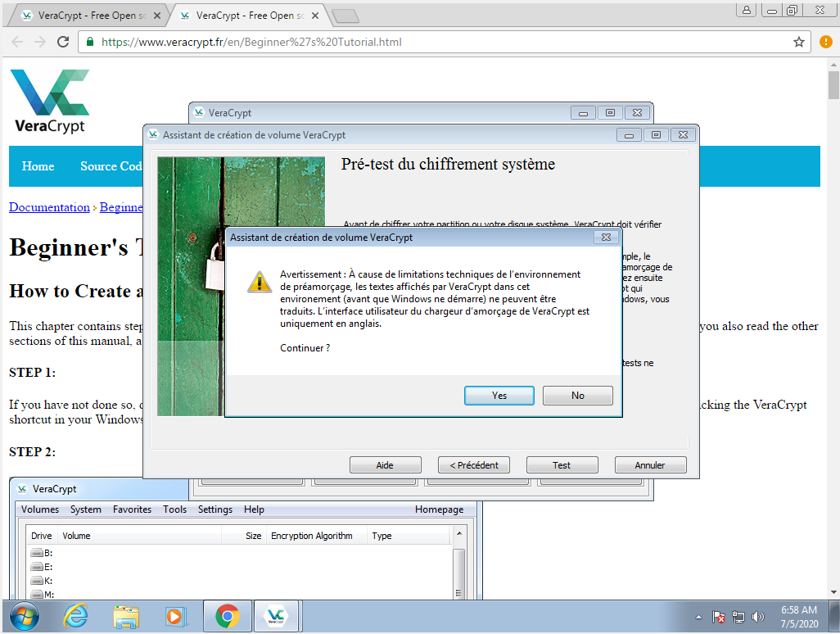Click the VeraCrypt icon in the wizard title bar

click(153, 134)
